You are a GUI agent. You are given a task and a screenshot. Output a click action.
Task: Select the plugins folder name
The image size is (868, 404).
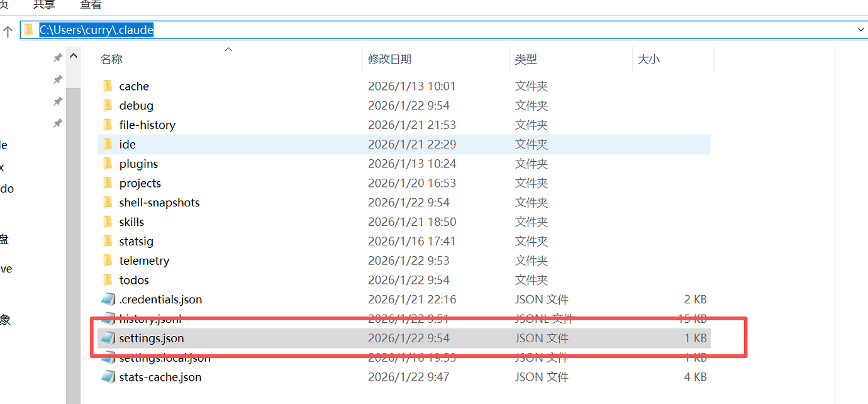click(x=138, y=164)
